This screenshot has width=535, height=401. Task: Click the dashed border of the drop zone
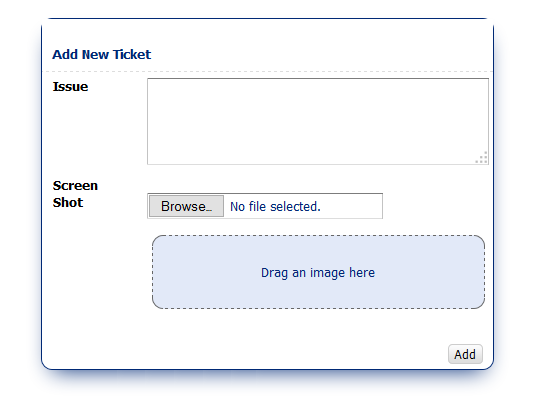click(318, 235)
